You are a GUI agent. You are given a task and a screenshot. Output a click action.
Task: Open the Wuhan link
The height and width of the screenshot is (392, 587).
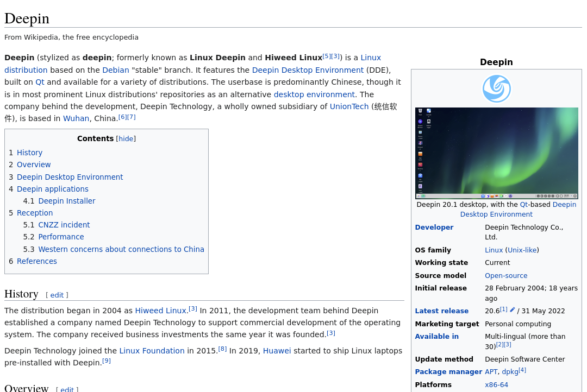76,118
